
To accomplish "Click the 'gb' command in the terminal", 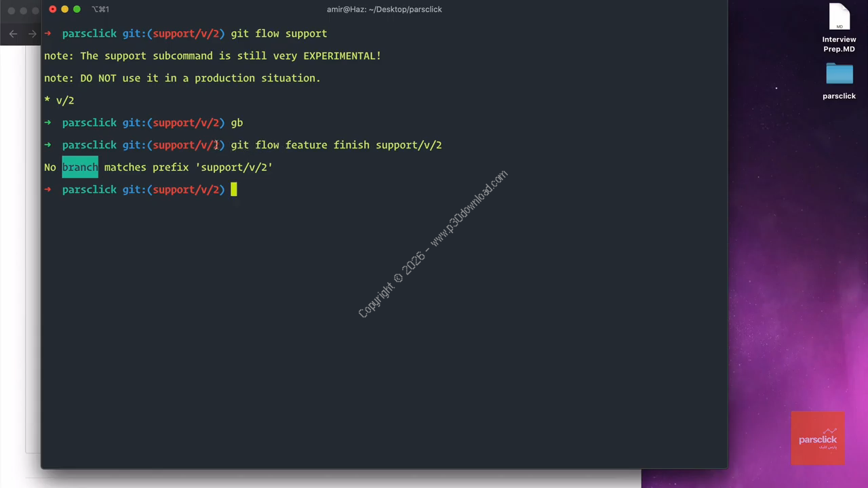I will tap(237, 123).
